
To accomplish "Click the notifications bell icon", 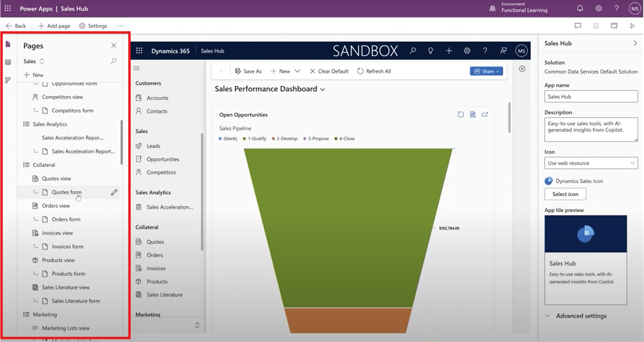I will coord(580,8).
